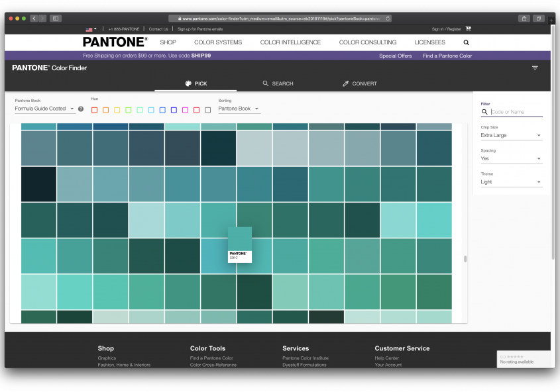Viewport: 560px width, 392px height.
Task: Toggle the Safari sidebar icon
Action: click(56, 19)
